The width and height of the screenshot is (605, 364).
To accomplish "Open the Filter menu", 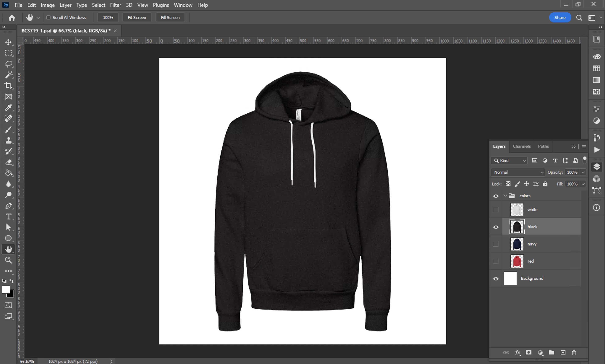I will (115, 5).
